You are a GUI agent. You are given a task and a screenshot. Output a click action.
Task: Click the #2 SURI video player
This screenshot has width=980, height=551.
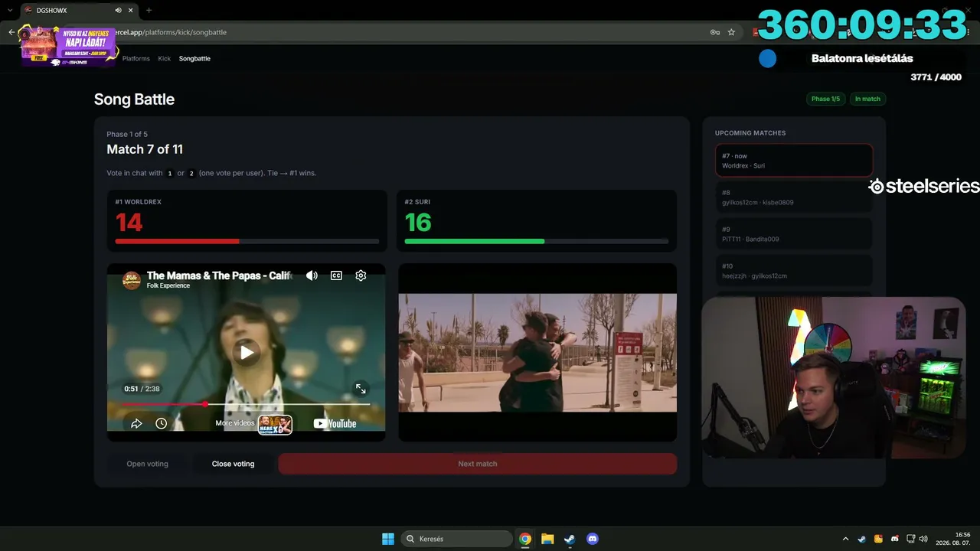(537, 353)
